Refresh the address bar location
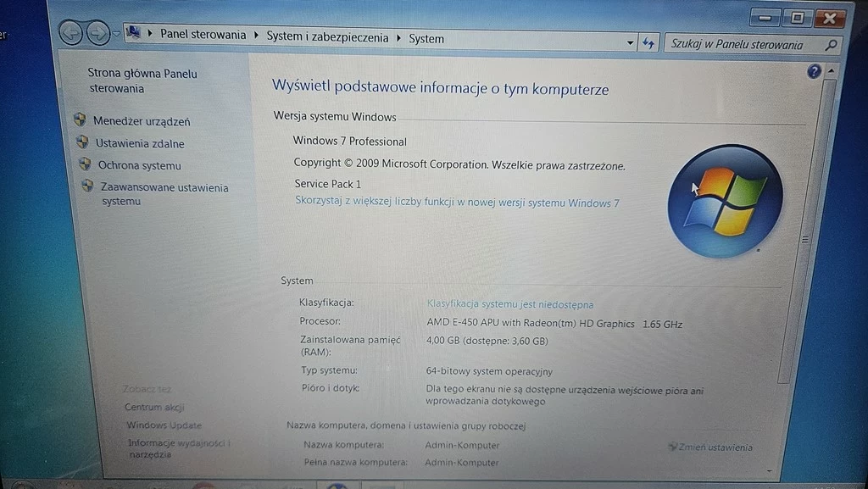 (x=648, y=42)
